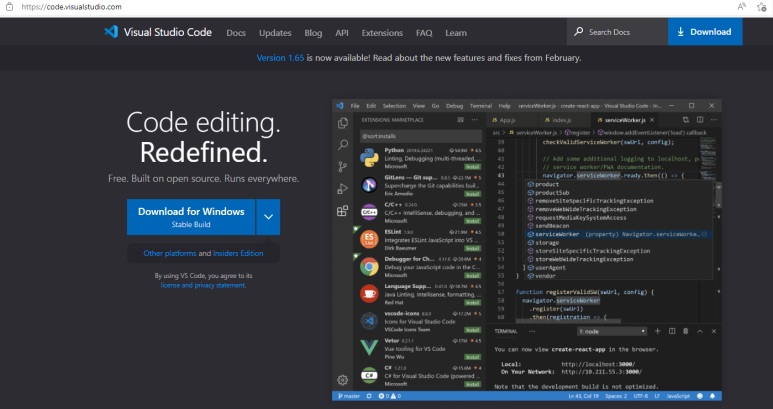Click the notifications bell in status bar

[713, 396]
